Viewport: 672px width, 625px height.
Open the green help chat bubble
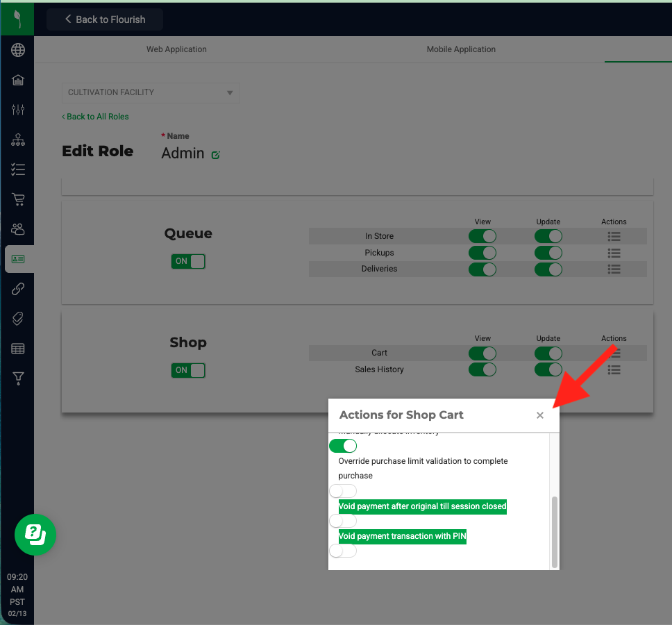[x=35, y=535]
